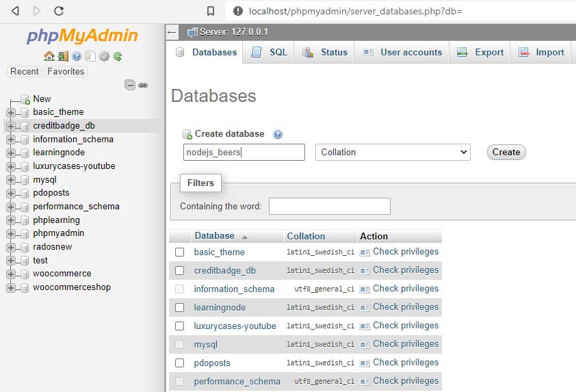576x392 pixels.
Task: Click the phpMyAdmin home icon
Action: click(x=49, y=56)
